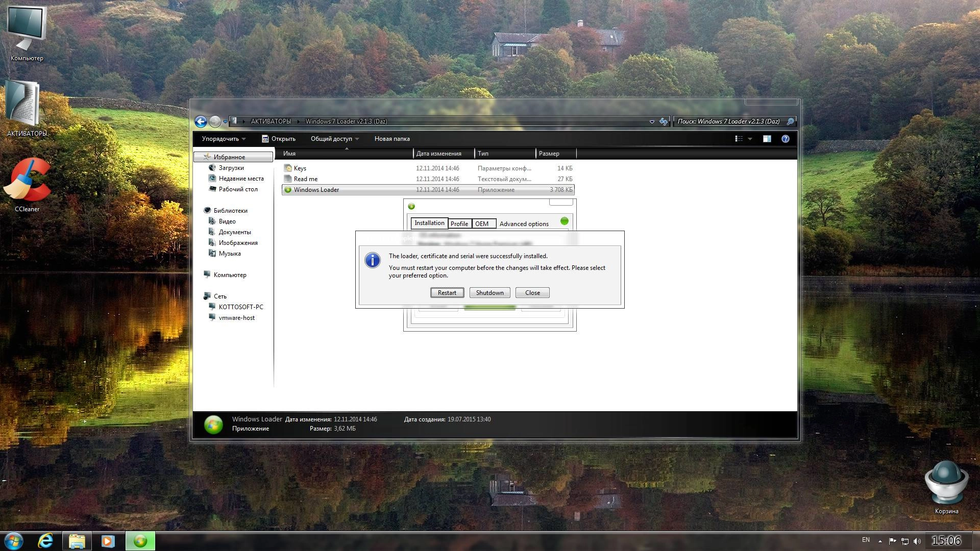Open the Общий доступ dropdown menu
This screenshot has width=980, height=551.
(x=335, y=139)
